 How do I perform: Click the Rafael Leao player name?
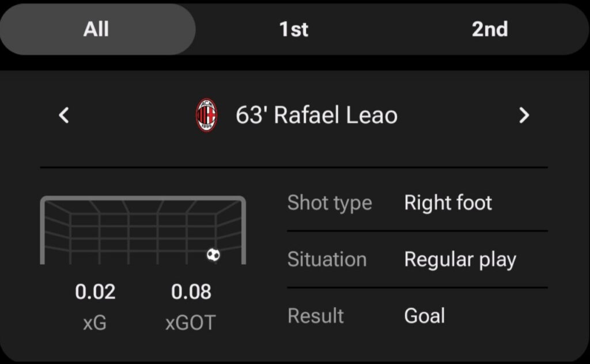[x=335, y=116]
